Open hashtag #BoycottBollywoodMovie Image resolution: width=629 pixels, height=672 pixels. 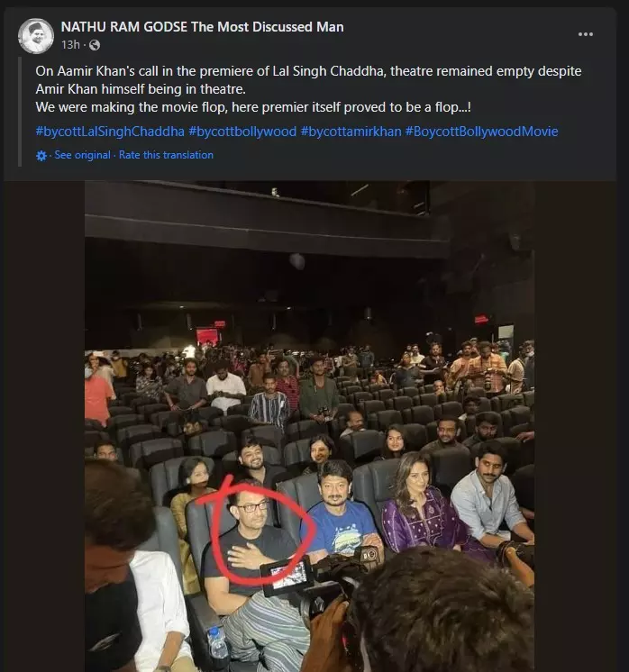(x=481, y=132)
